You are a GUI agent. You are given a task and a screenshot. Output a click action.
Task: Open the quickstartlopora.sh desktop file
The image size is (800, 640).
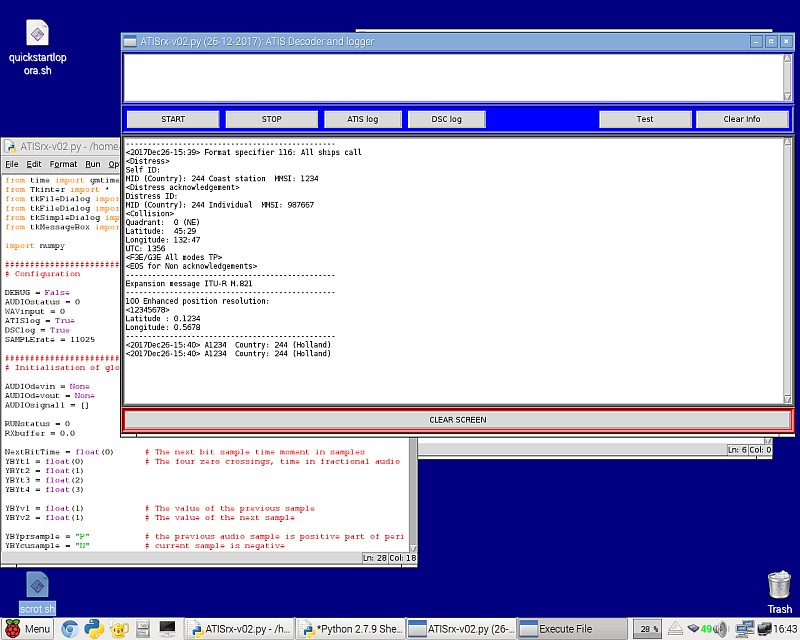coord(37,35)
